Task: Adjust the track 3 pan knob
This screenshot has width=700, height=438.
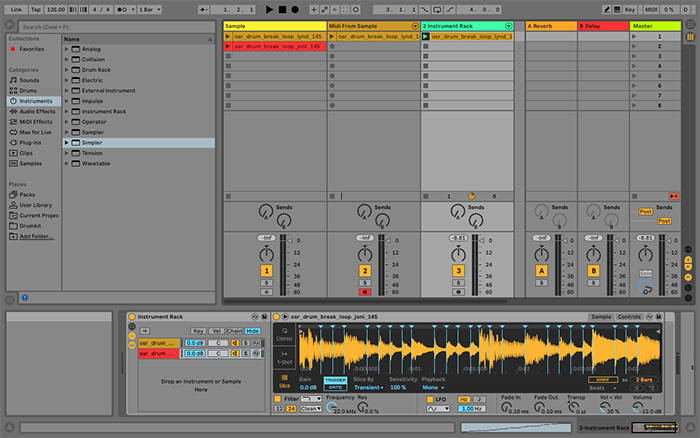Action: (x=458, y=254)
